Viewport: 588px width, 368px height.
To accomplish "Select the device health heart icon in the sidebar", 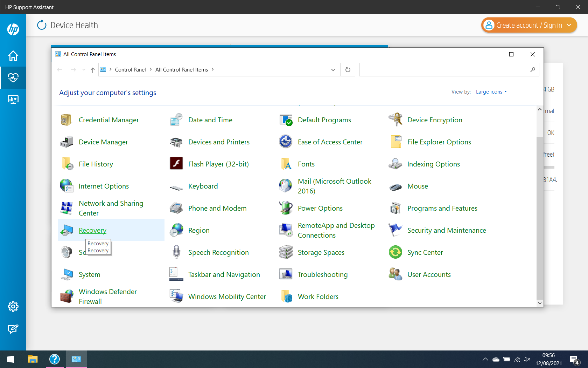I will [13, 77].
